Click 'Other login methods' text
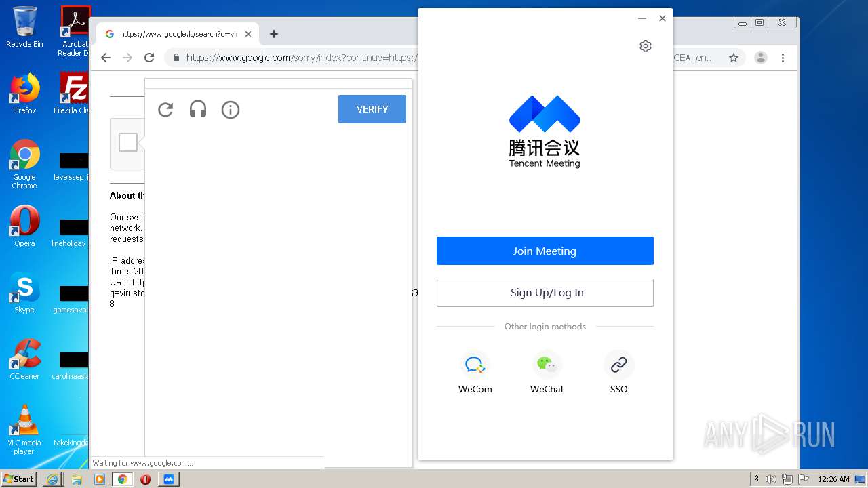 (x=545, y=327)
